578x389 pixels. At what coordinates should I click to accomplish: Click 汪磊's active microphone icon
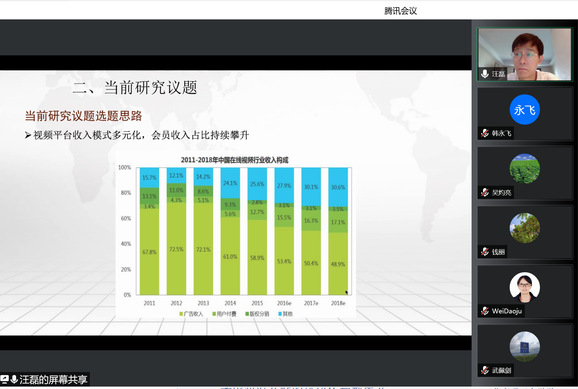(485, 74)
